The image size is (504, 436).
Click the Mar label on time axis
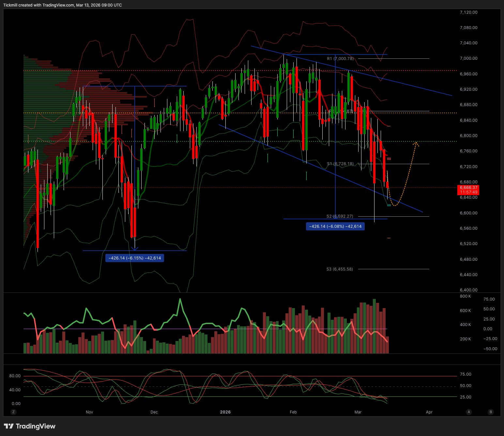pyautogui.click(x=358, y=412)
